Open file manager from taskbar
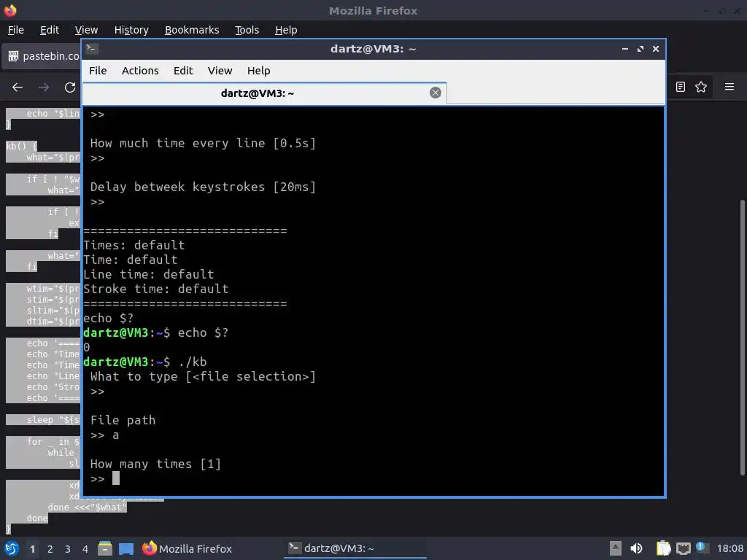747x560 pixels. click(x=105, y=548)
